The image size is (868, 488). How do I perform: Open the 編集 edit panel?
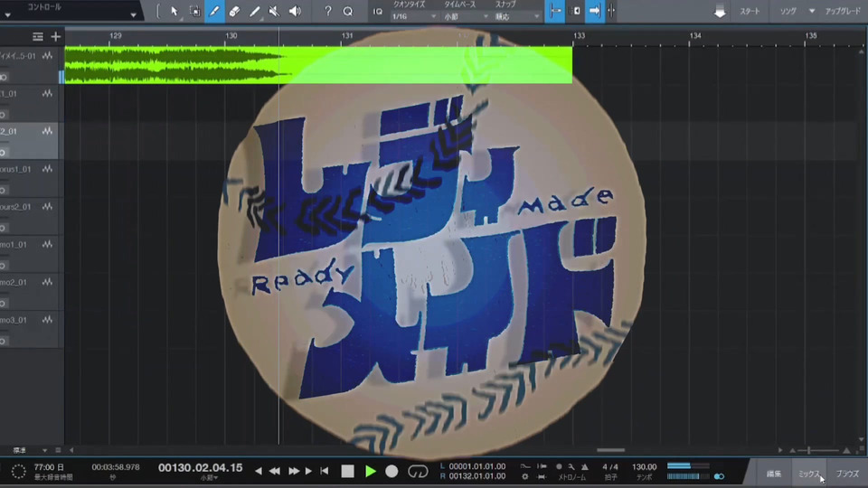point(774,474)
